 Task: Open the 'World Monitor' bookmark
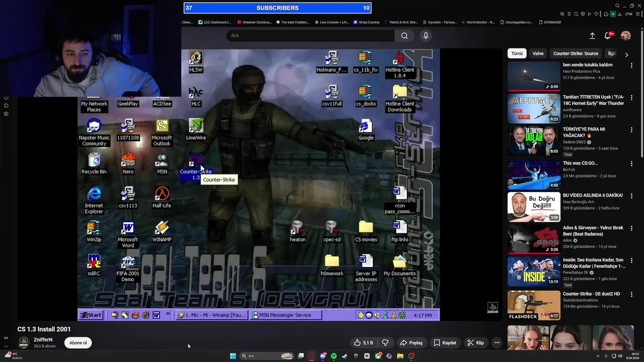[x=478, y=22]
